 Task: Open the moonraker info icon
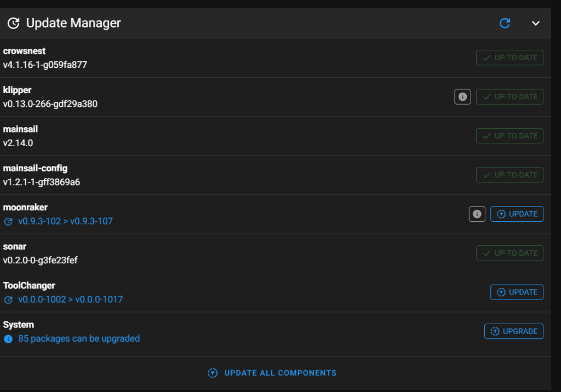[477, 214]
